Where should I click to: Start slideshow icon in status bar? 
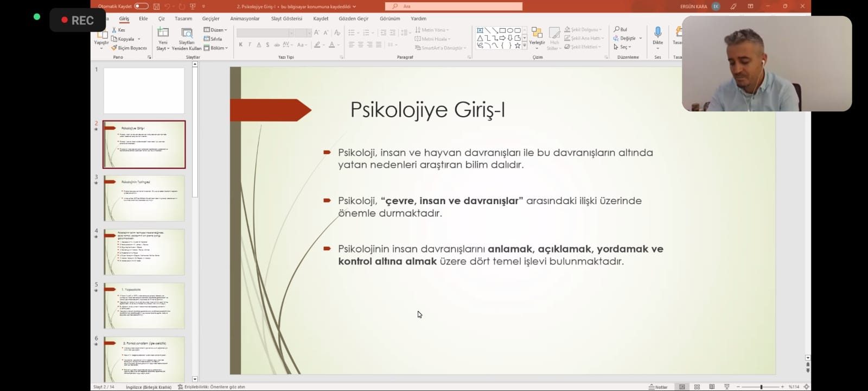[727, 387]
